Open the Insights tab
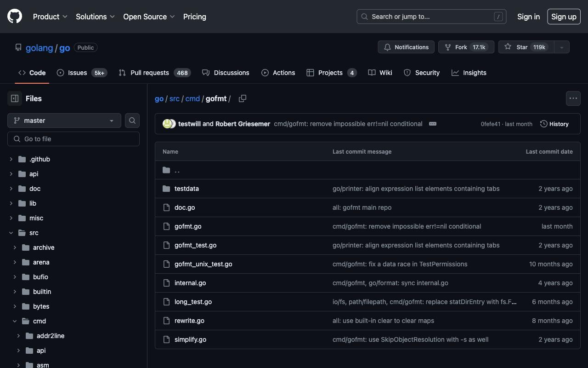 click(x=469, y=73)
